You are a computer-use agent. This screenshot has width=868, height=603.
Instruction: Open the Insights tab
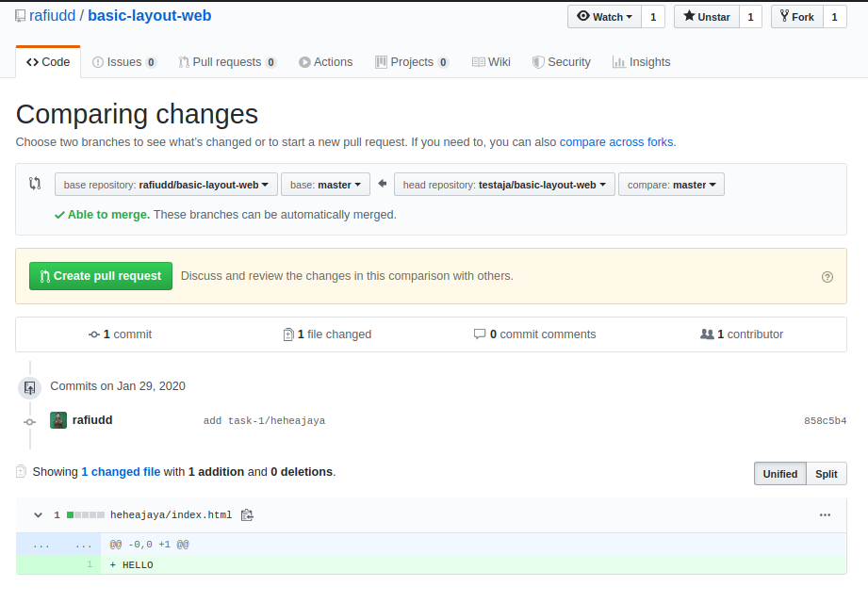pos(642,62)
